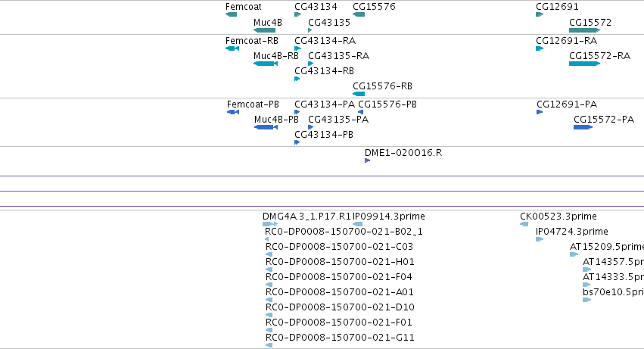Select the Femcoat-RB transcript glyph
The height and width of the screenshot is (349, 644).
(232, 48)
